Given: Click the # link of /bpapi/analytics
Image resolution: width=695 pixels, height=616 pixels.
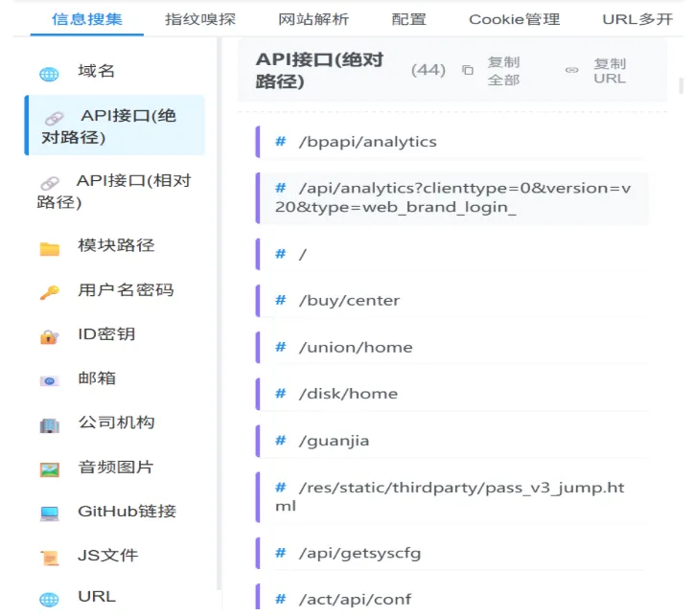Looking at the screenshot, I should [281, 141].
